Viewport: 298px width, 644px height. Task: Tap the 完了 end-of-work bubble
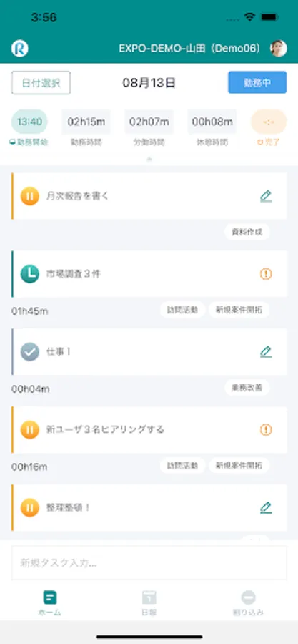coord(269,122)
